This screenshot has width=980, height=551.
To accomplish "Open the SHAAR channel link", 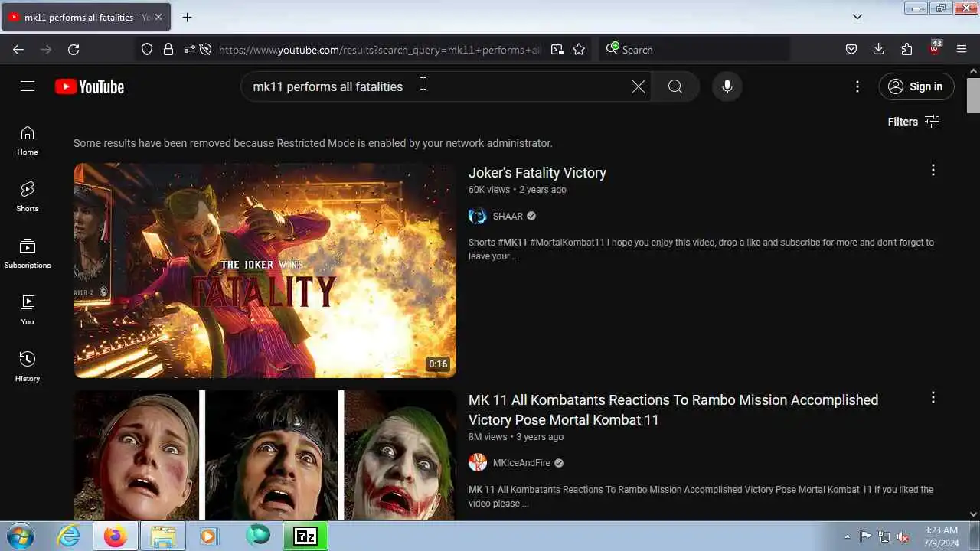I will coord(508,217).
